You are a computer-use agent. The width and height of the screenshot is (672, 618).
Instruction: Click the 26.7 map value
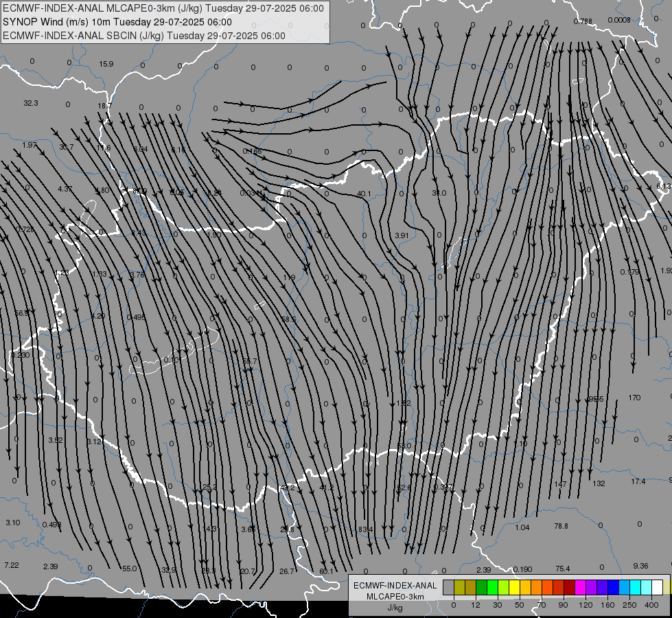click(287, 571)
